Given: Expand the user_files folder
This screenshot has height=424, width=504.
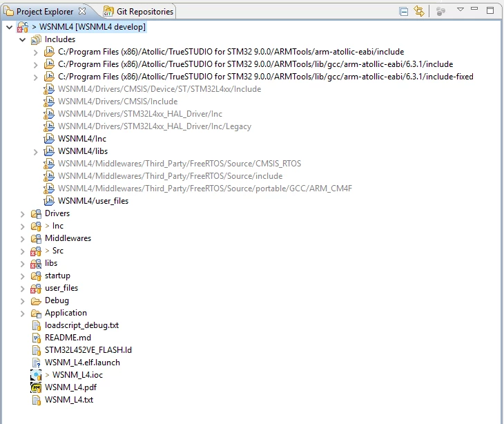Looking at the screenshot, I should 23,289.
